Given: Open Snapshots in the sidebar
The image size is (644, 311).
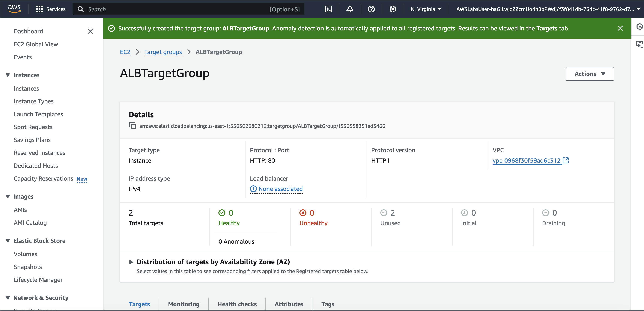Looking at the screenshot, I should coord(28,267).
